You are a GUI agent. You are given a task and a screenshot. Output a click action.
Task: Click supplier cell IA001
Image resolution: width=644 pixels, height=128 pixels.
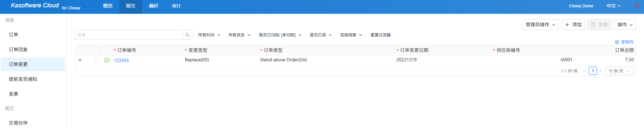click(x=566, y=60)
